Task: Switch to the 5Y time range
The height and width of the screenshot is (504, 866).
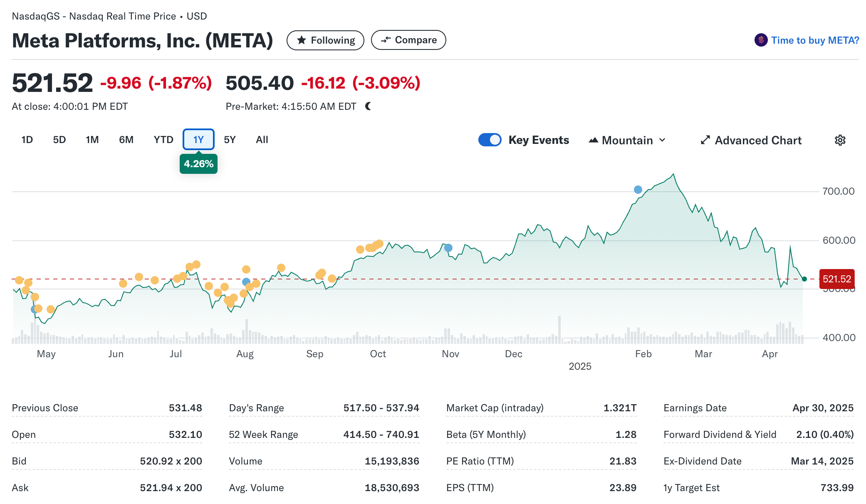Action: pyautogui.click(x=230, y=140)
